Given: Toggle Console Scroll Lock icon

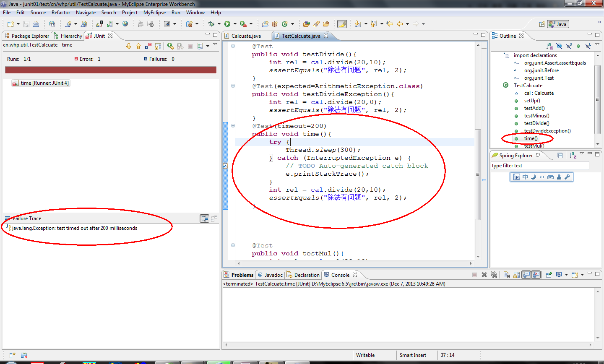Looking at the screenshot, I should tap(516, 275).
